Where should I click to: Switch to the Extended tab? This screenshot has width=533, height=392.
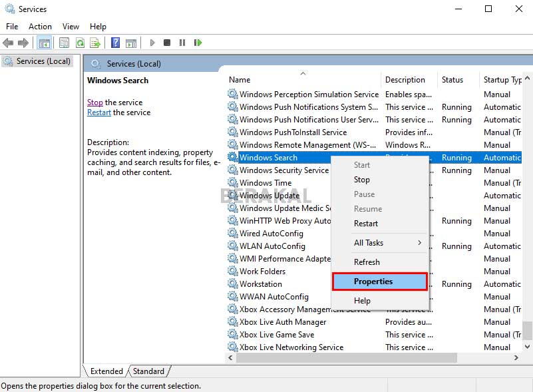(106, 371)
